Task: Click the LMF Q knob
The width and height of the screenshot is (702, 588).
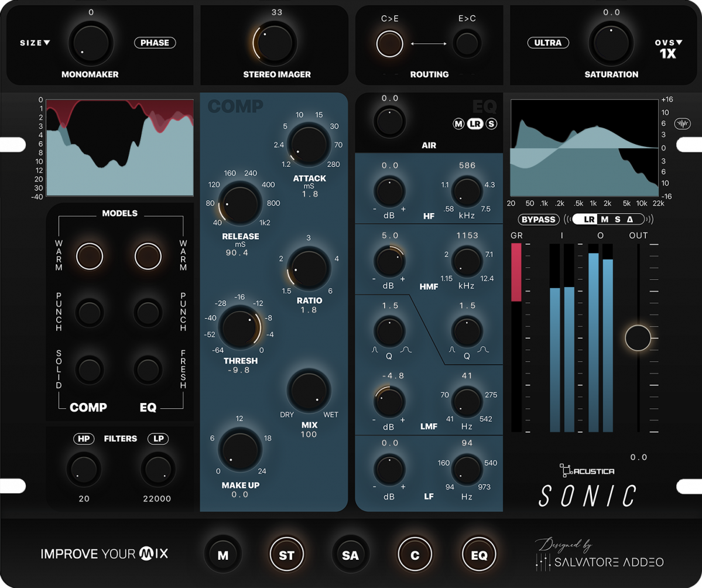Action: [x=467, y=331]
